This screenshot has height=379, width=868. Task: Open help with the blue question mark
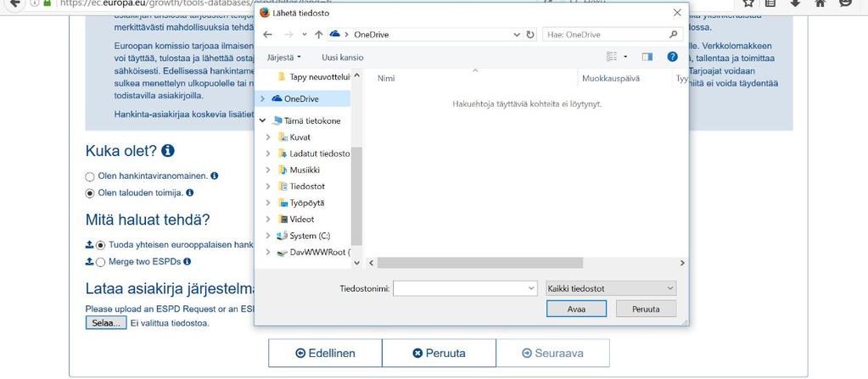[673, 57]
